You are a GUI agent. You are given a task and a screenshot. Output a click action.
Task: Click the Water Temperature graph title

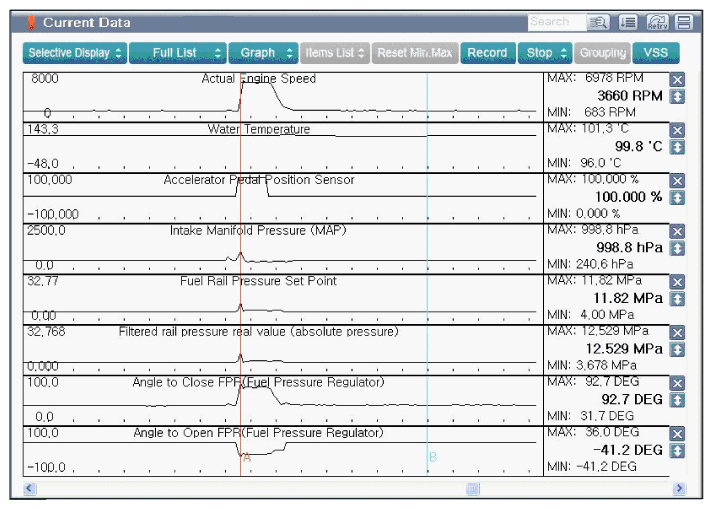click(259, 129)
